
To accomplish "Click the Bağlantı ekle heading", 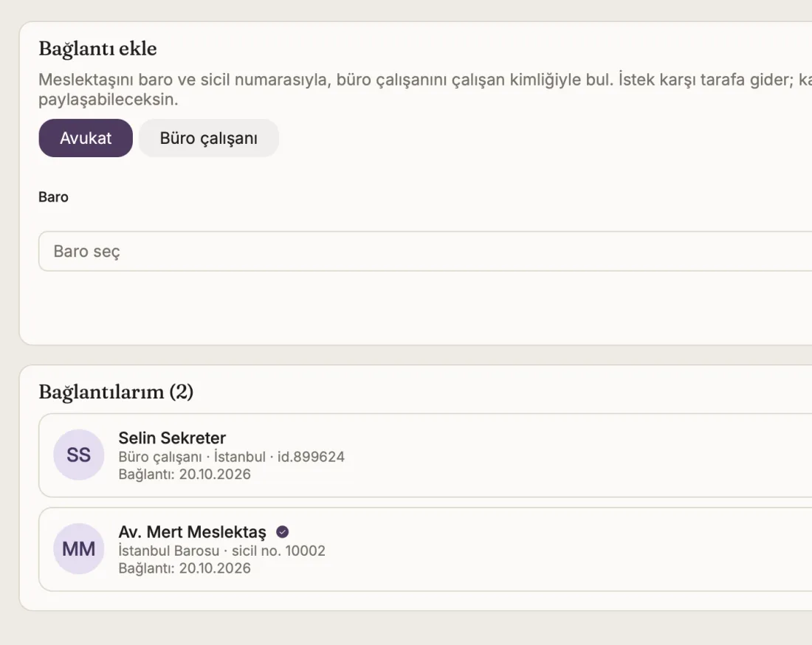I will tap(98, 49).
